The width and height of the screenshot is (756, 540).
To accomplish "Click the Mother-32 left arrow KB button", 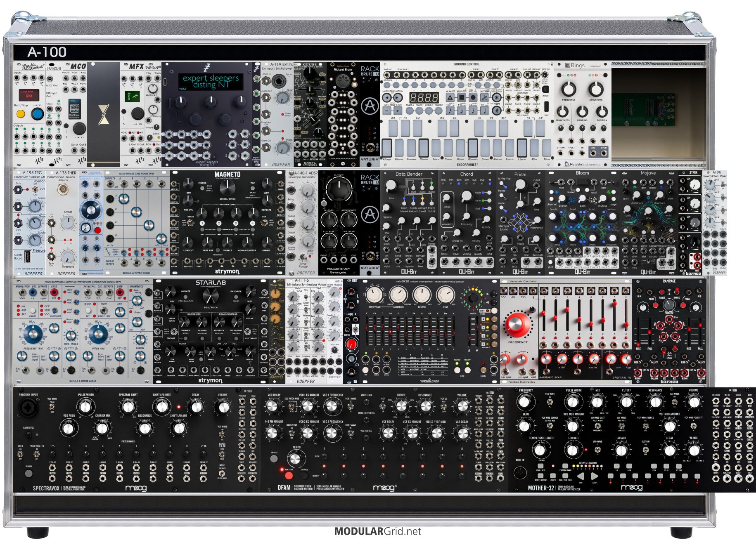I will point(581,477).
